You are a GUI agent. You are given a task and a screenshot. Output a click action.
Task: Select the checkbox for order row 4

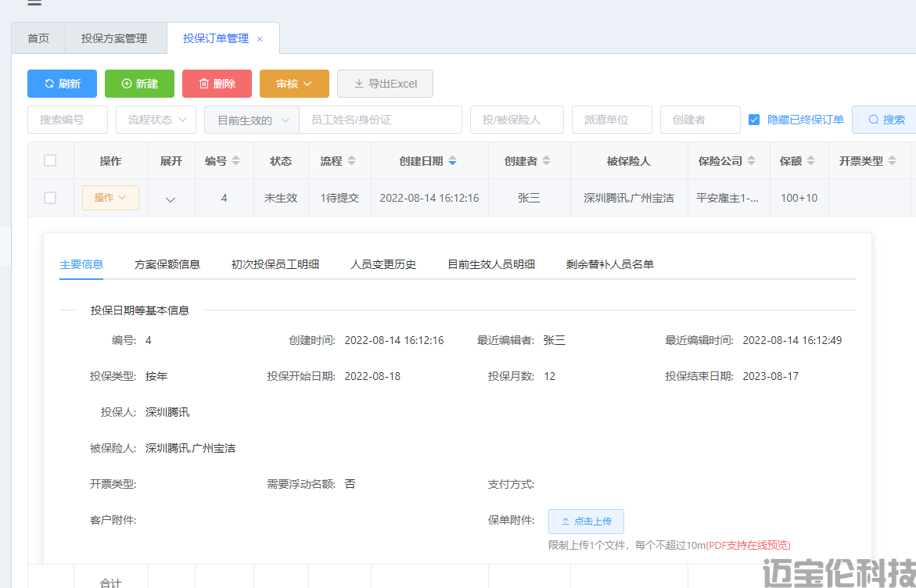coord(50,198)
